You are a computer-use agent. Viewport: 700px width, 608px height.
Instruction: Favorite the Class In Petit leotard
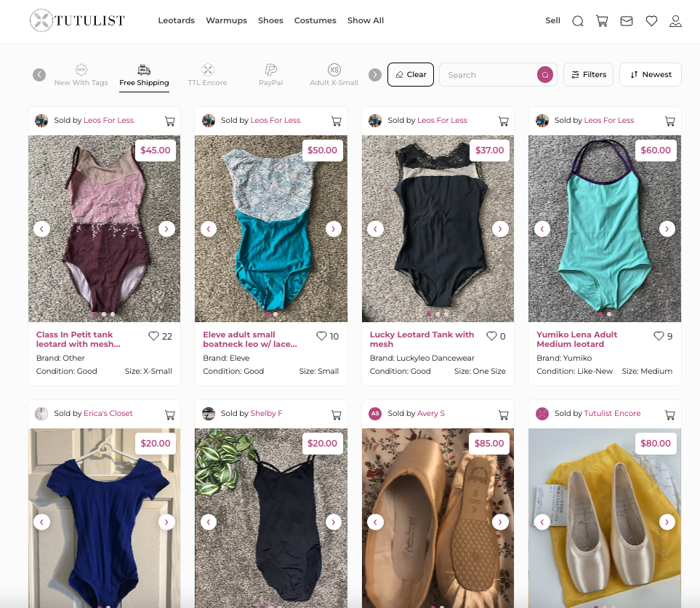pos(153,336)
